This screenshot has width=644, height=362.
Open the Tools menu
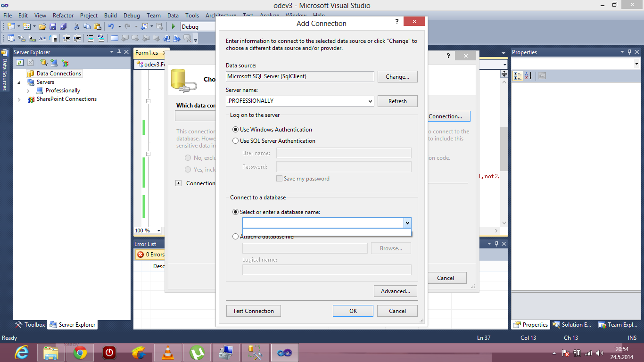click(x=192, y=16)
